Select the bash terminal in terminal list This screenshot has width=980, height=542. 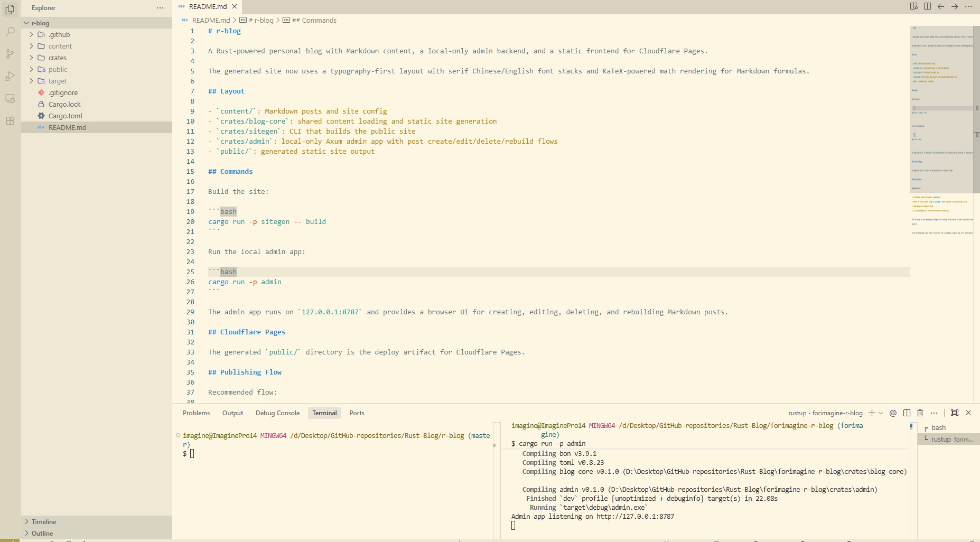tap(949, 428)
